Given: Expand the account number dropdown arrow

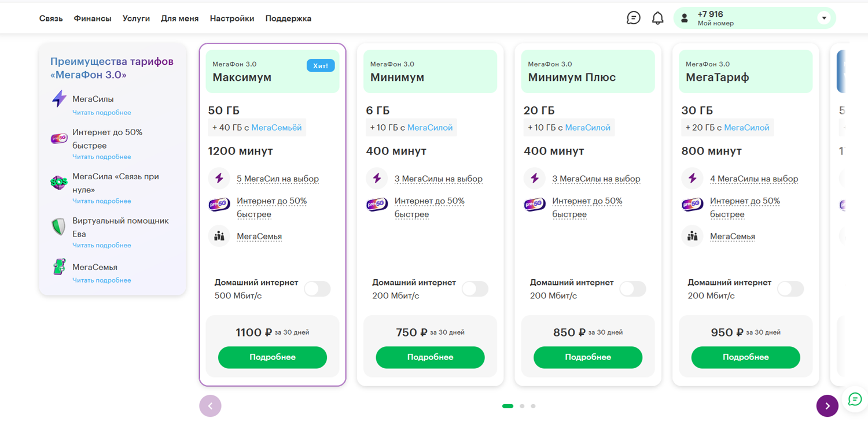Looking at the screenshot, I should point(825,18).
